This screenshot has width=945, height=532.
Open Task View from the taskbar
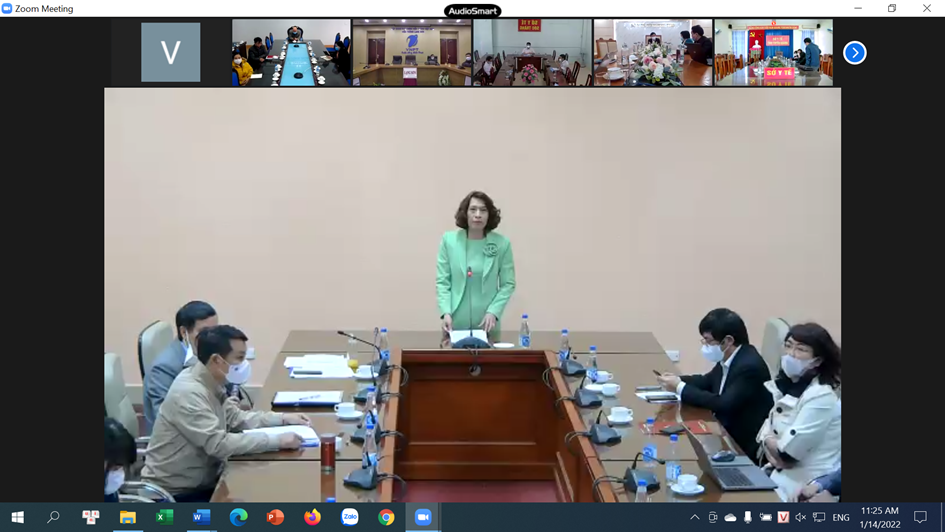pyautogui.click(x=90, y=517)
